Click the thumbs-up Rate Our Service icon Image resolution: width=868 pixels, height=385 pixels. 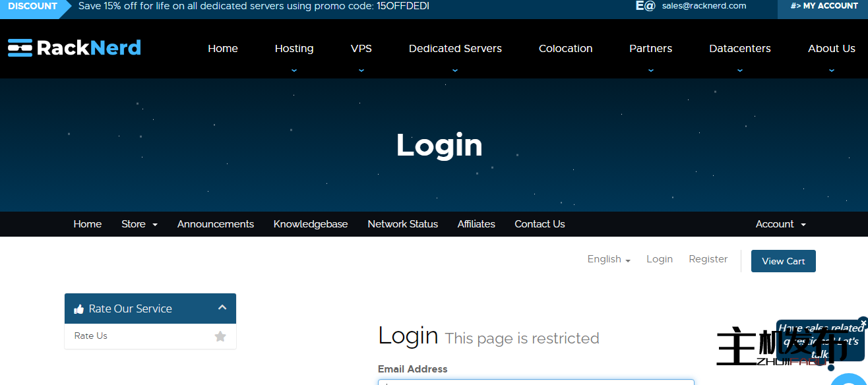click(79, 309)
